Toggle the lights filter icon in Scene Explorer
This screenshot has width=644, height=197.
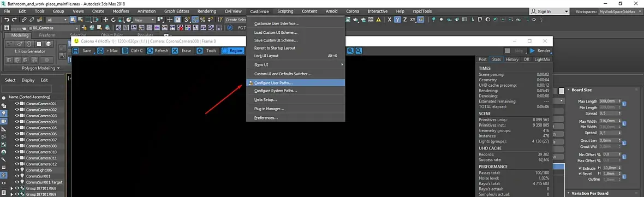[x=4, y=113]
